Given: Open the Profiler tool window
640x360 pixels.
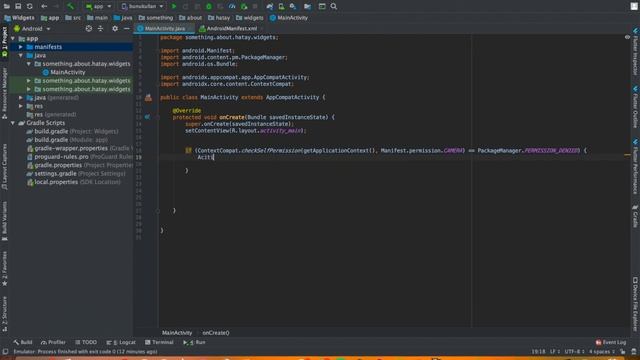Looking at the screenshot, I should tap(53, 342).
